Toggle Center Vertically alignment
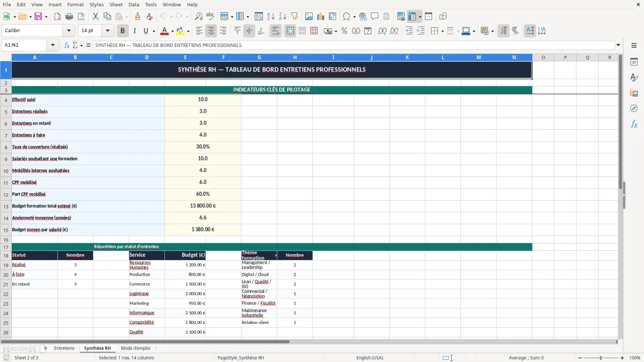The image size is (644, 362). pos(249,31)
